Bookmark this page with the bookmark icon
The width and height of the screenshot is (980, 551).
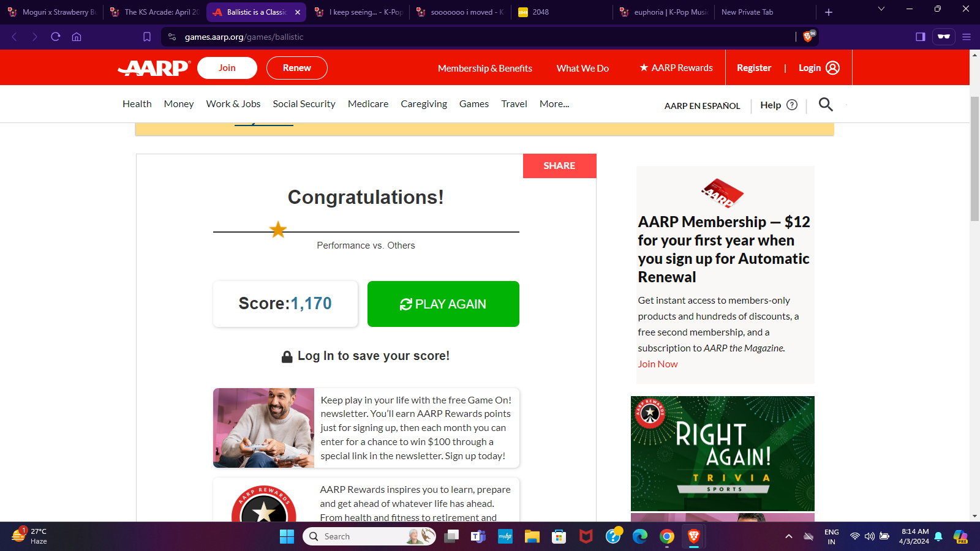tap(147, 37)
